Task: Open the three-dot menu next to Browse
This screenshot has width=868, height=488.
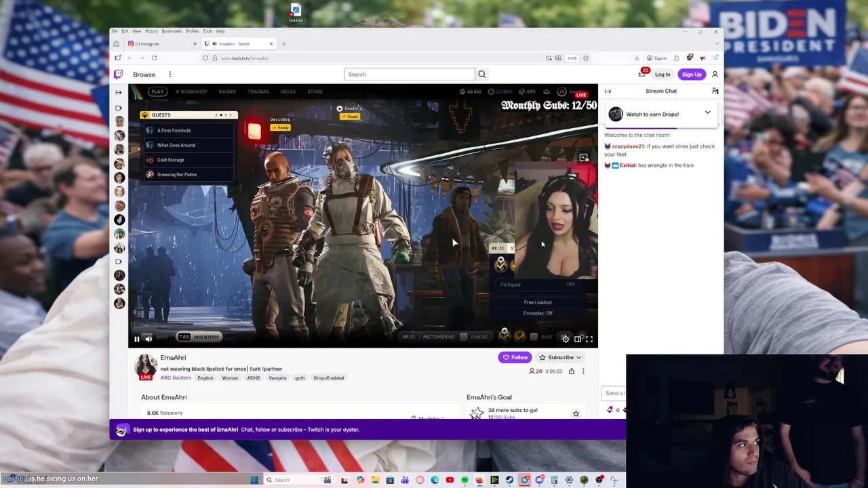Action: (x=170, y=75)
